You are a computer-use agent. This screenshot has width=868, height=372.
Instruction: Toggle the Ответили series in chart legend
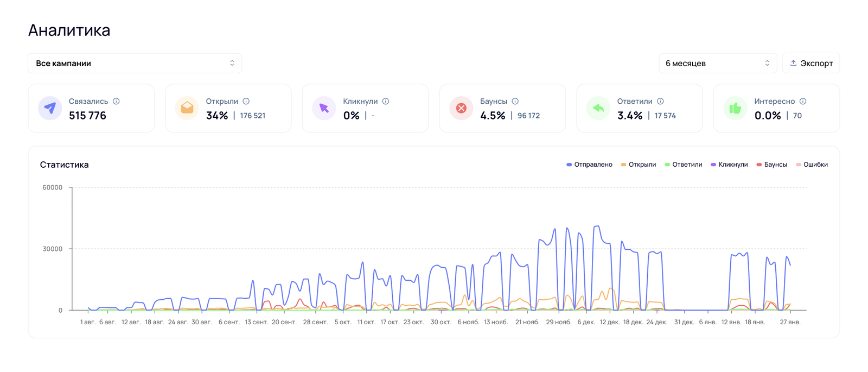[684, 165]
